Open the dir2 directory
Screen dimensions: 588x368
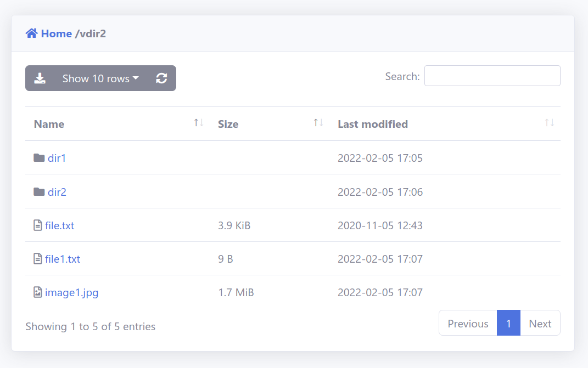[x=57, y=191]
